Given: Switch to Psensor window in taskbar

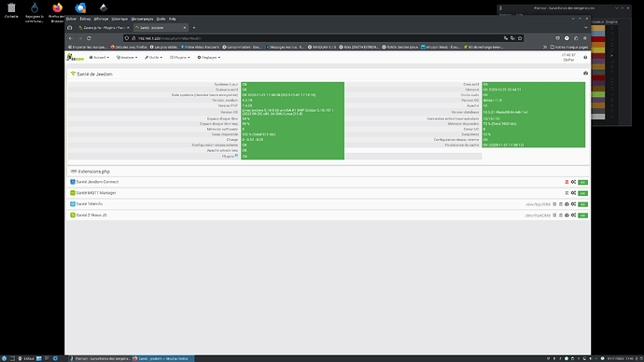Looking at the screenshot, I should click(100, 358).
